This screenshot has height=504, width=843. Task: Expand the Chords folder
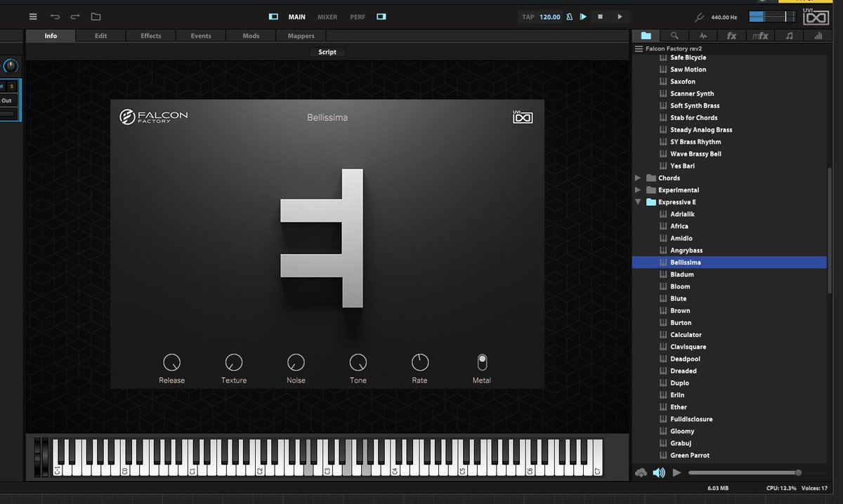[638, 178]
